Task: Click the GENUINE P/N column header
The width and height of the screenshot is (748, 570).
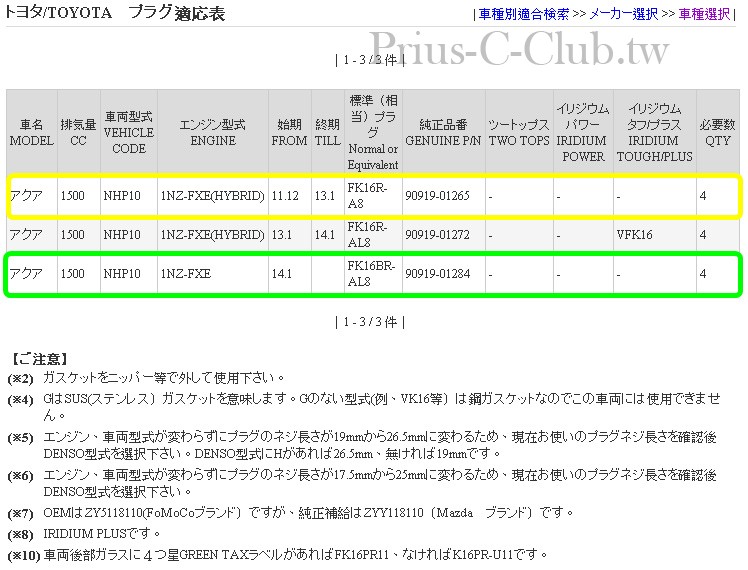Action: 443,132
